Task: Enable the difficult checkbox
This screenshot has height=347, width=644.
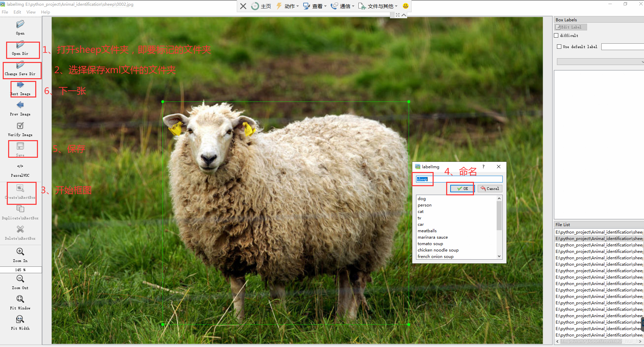Action: (556, 35)
